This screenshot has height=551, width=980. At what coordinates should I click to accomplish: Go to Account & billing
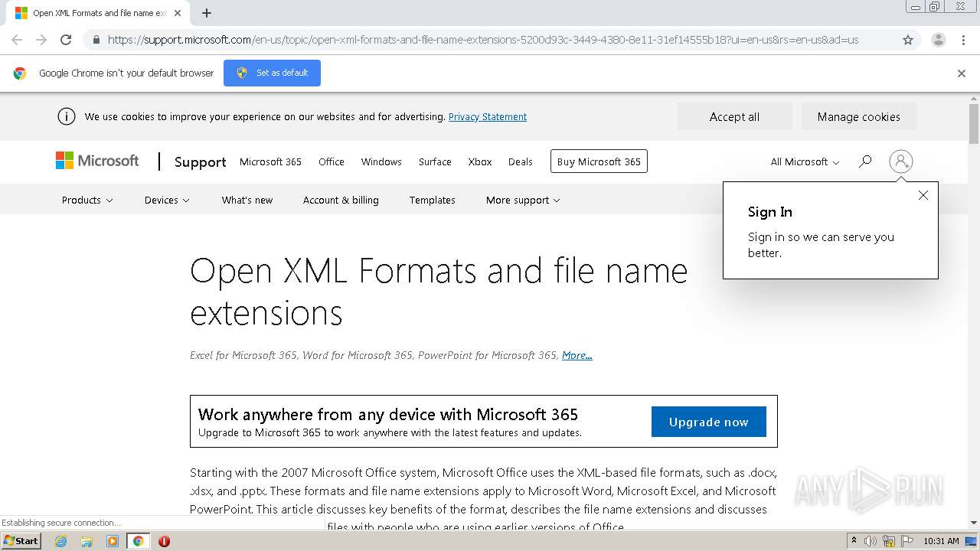(341, 200)
